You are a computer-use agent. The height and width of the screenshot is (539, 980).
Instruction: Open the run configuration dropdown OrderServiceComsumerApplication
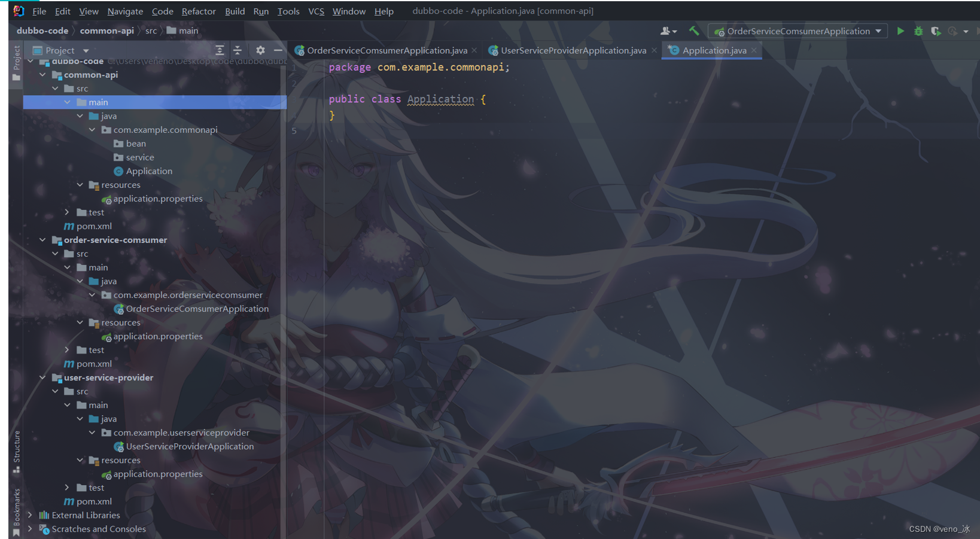(798, 31)
